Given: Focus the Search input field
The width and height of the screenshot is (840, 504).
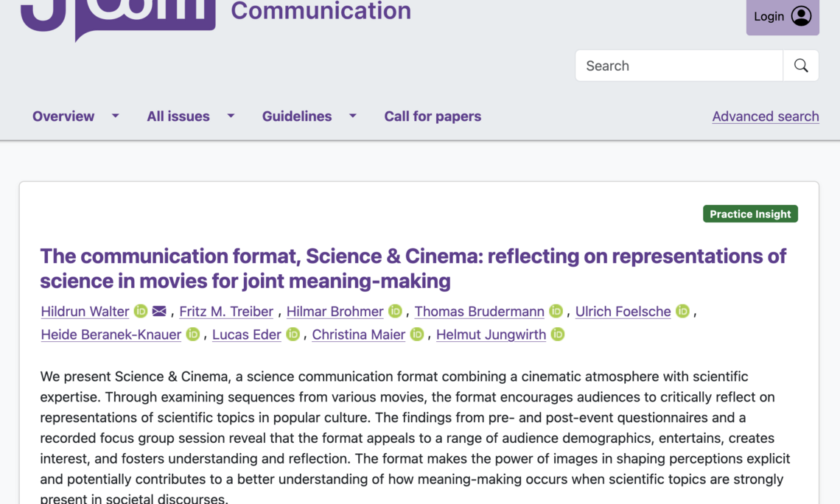Looking at the screenshot, I should 679,66.
